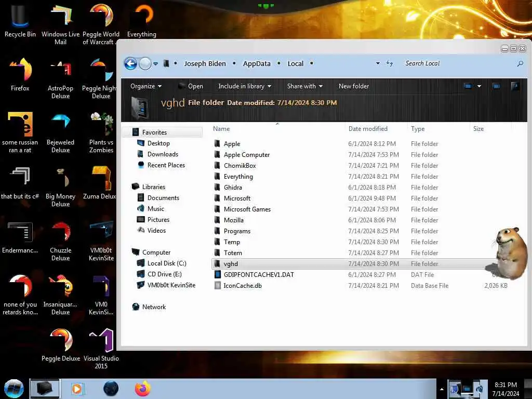
Task: Click the Explorer forward arrow button
Action: [x=145, y=63]
